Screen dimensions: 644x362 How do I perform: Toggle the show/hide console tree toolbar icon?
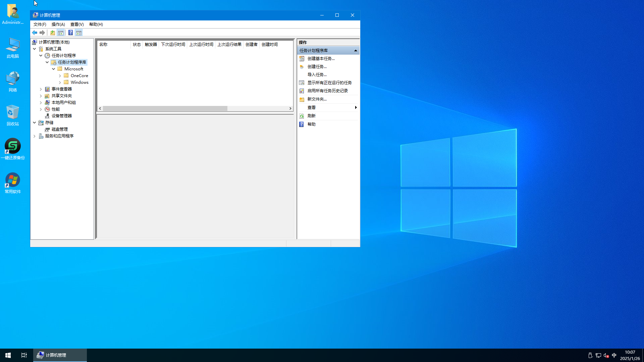(x=61, y=33)
